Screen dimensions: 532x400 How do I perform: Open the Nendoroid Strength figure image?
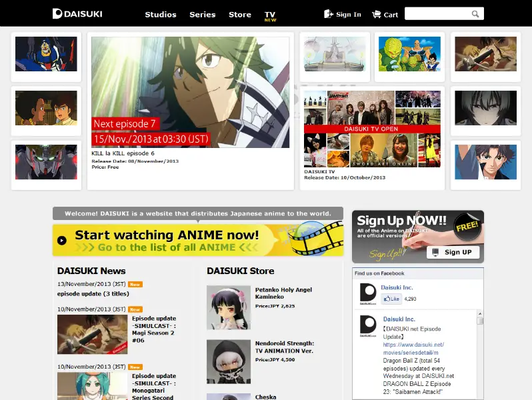coord(229,361)
